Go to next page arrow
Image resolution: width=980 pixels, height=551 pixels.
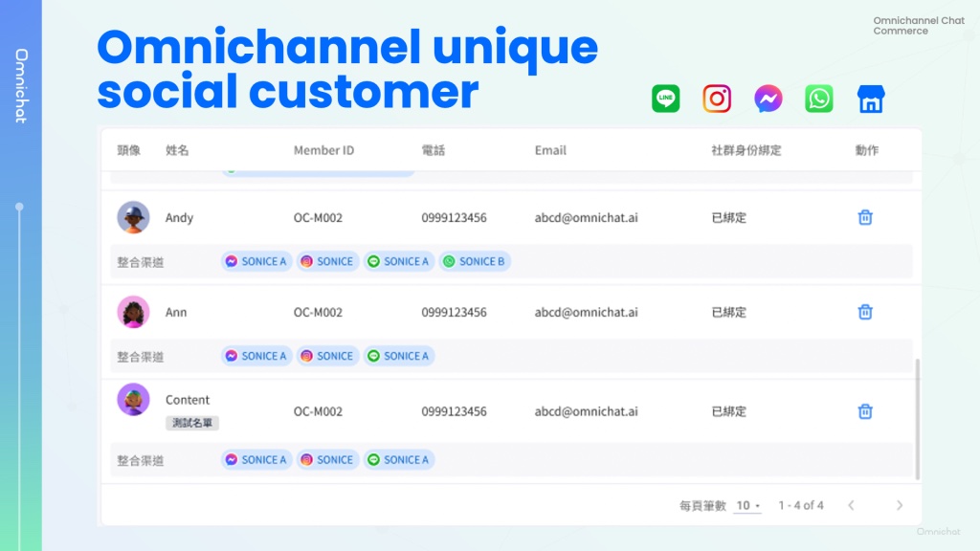click(x=899, y=505)
